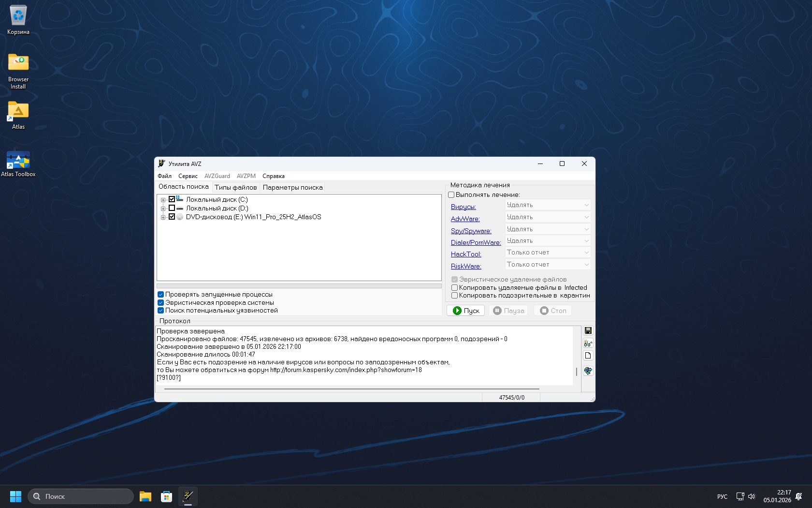
Task: Click the globe icon beside the protocol
Action: (588, 371)
